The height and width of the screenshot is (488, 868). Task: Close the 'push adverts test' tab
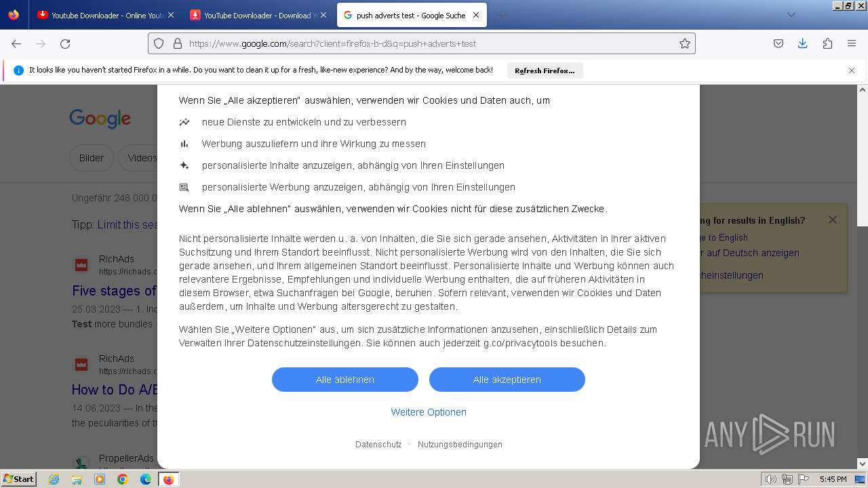tap(475, 15)
